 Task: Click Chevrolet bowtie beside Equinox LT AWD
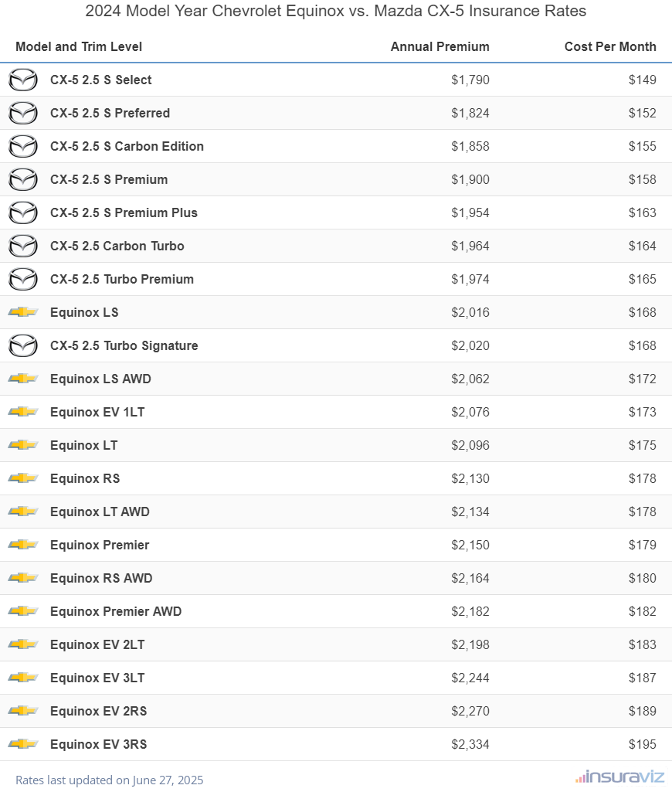click(23, 512)
